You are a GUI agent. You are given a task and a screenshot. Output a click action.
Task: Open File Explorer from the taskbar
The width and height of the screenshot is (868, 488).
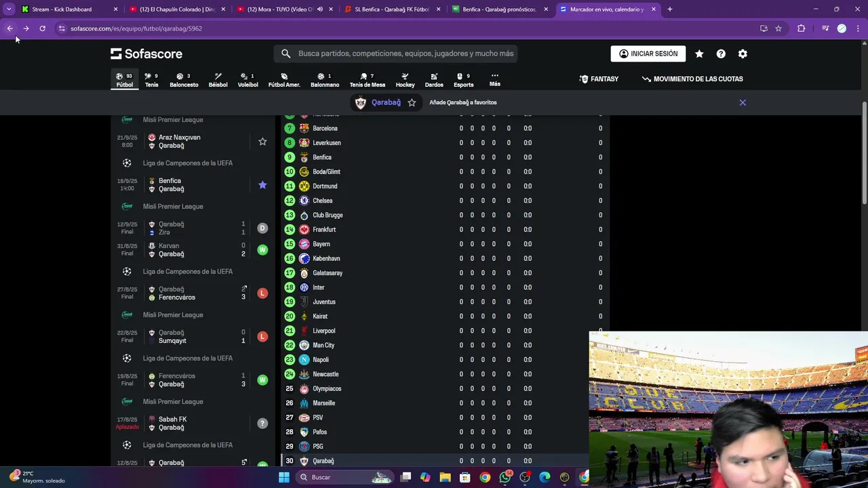(445, 477)
